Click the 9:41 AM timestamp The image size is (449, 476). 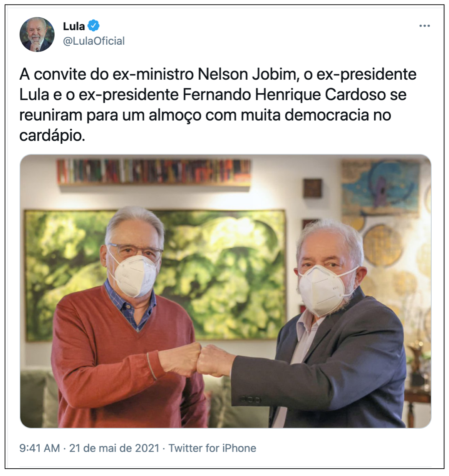40,448
